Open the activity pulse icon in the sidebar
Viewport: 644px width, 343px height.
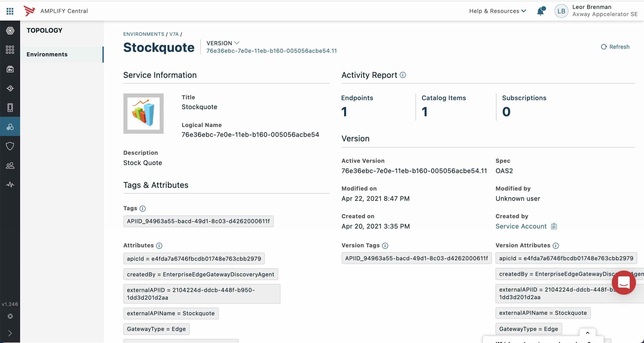click(x=10, y=185)
